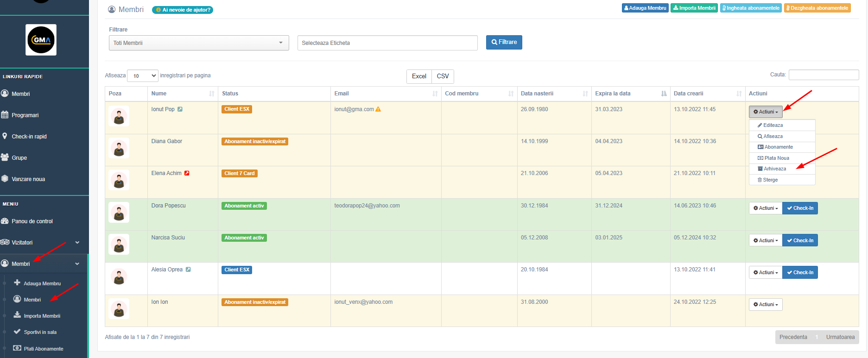This screenshot has height=358, width=868.
Task: Select Afiseaza from actions menu
Action: pos(782,136)
